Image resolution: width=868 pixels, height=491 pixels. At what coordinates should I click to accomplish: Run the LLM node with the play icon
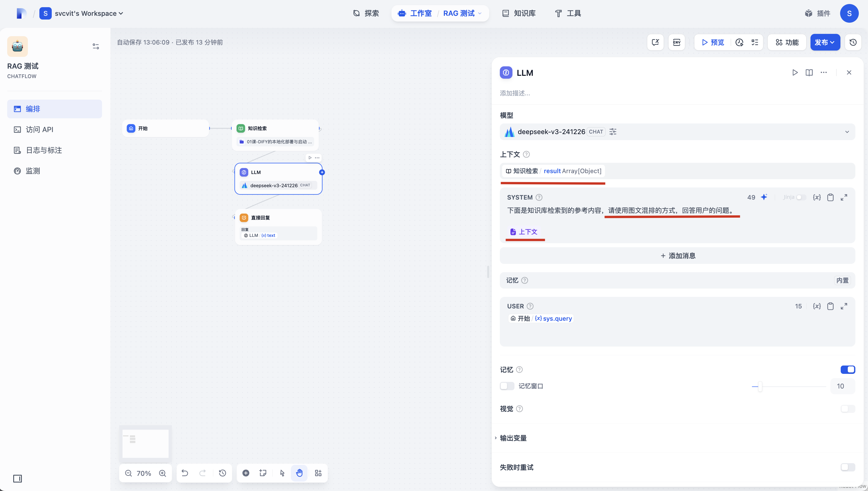tap(795, 73)
